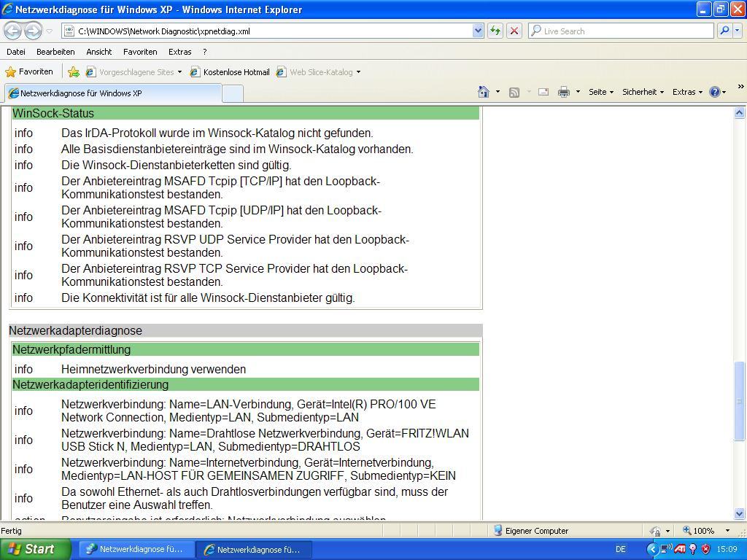747x560 pixels.
Task: Switch to Internet Explorer taskbar button
Action: [x=253, y=549]
